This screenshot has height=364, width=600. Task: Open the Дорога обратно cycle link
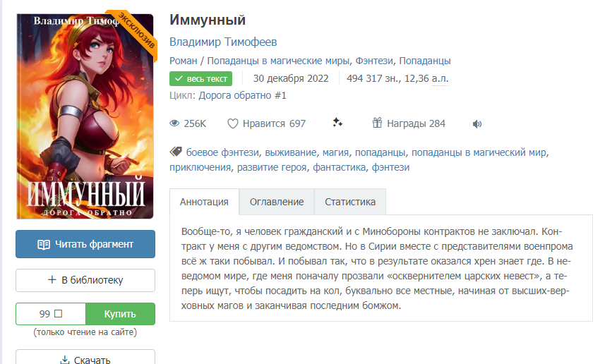point(242,95)
